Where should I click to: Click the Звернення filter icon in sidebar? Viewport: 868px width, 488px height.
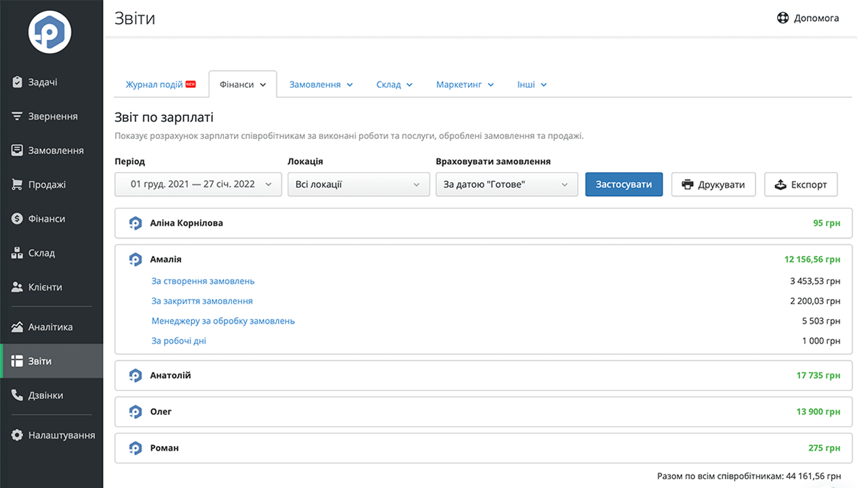tap(18, 116)
